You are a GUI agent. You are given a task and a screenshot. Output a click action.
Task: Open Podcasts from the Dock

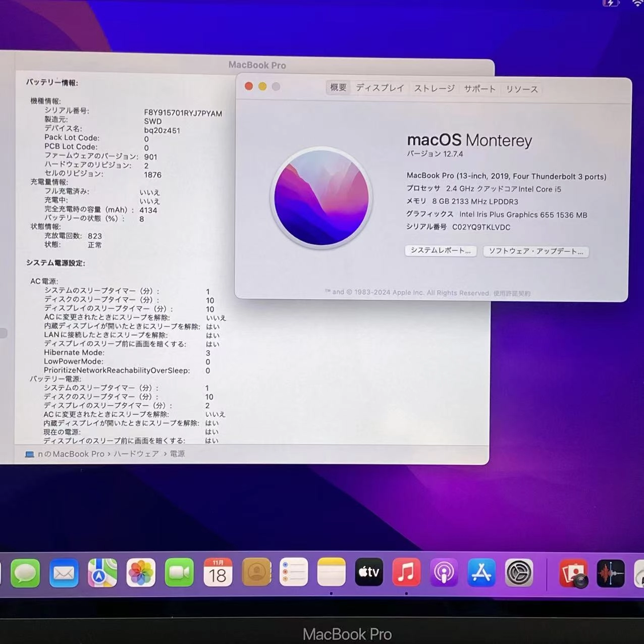point(444,573)
